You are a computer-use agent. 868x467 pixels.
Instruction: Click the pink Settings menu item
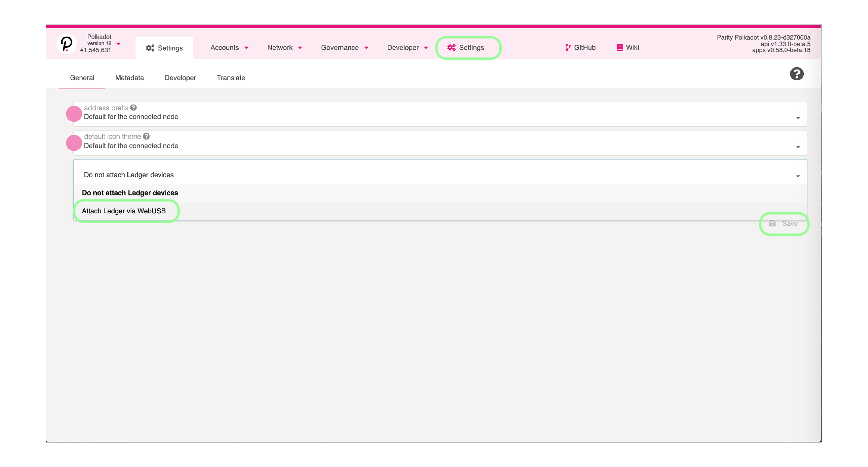(x=466, y=47)
